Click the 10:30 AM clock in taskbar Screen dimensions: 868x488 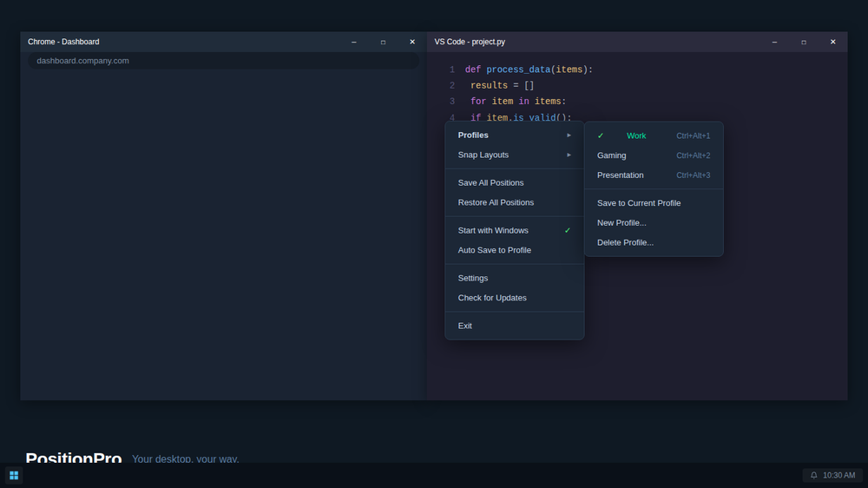click(838, 475)
